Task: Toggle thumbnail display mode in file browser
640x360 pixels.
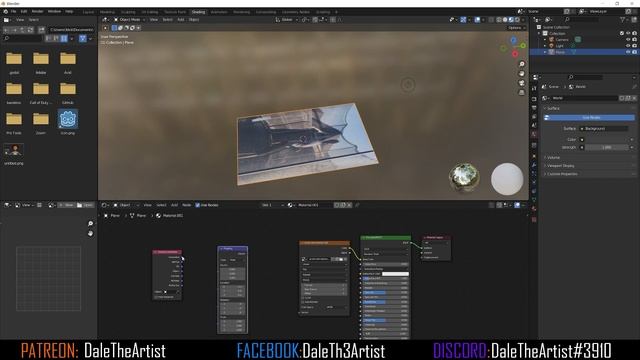Action: tap(64, 38)
